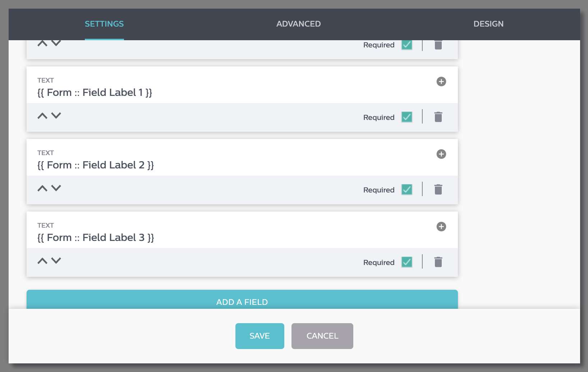The width and height of the screenshot is (588, 372).
Task: Click plus icon for Field Label 3
Action: (441, 227)
